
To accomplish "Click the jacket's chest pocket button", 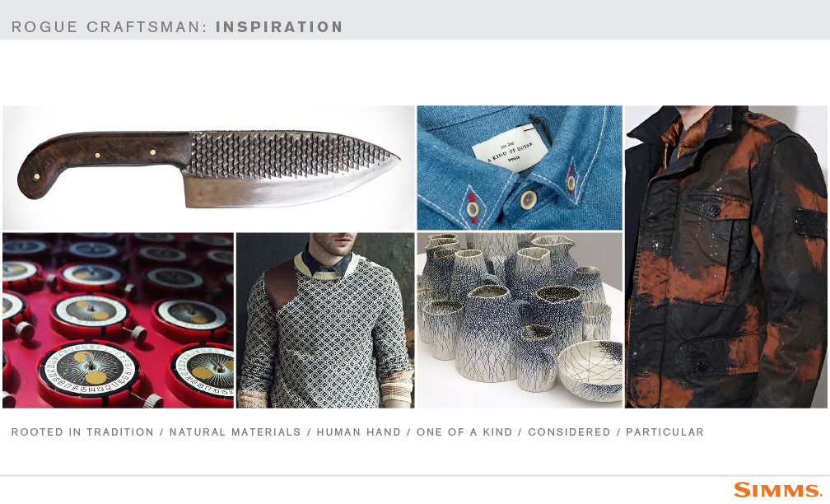I will (715, 211).
